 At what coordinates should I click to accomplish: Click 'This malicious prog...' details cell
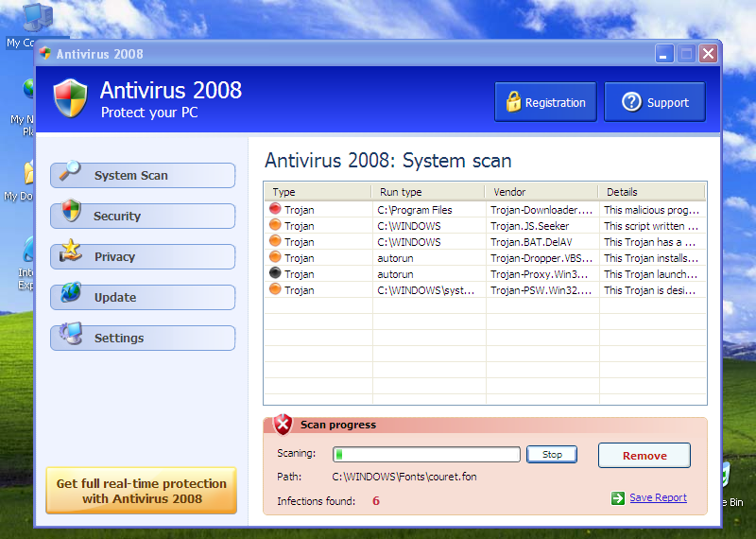[x=651, y=210]
